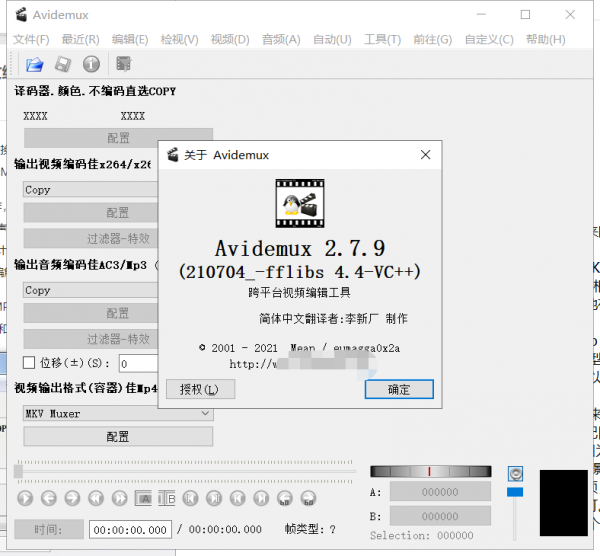Open the 工具(T) menu
The height and width of the screenshot is (556, 600).
coord(382,39)
